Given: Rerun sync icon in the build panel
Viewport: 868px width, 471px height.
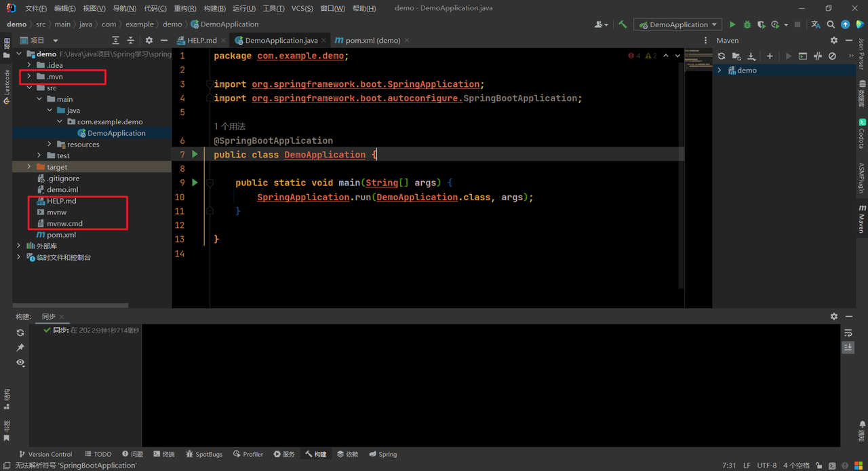Looking at the screenshot, I should (20, 333).
